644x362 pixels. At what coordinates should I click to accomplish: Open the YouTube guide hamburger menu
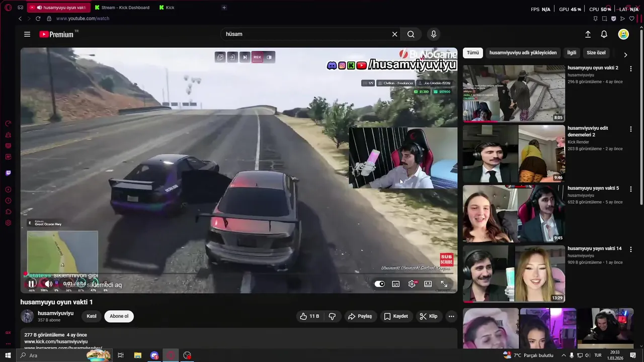coord(27,34)
